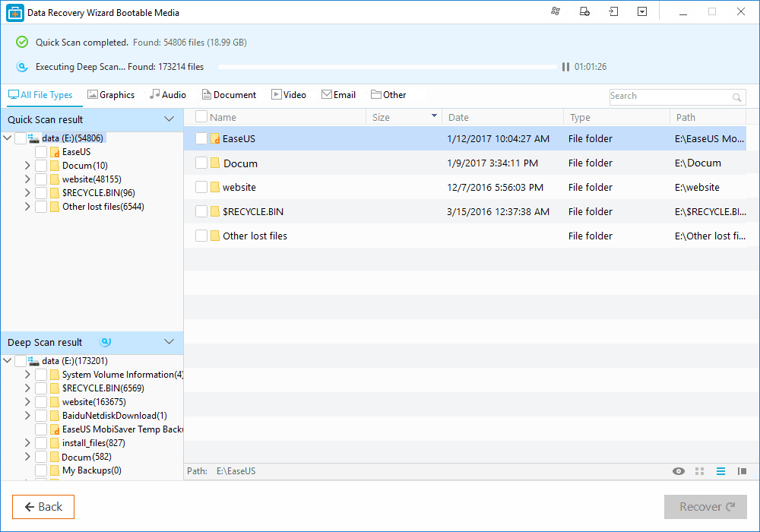The height and width of the screenshot is (532, 760).
Task: Expand the $RECYCLE.BIN(96) tree node
Action: (x=27, y=193)
